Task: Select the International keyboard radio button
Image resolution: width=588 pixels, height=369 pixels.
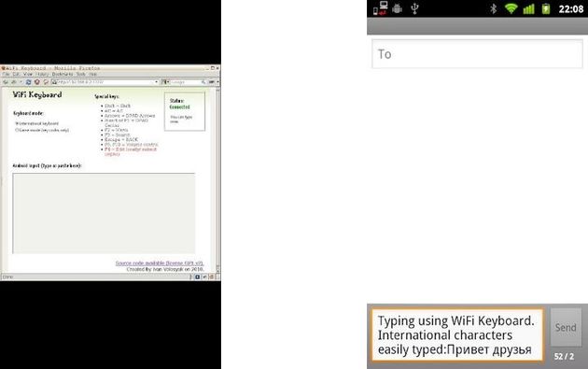Action: [16, 123]
